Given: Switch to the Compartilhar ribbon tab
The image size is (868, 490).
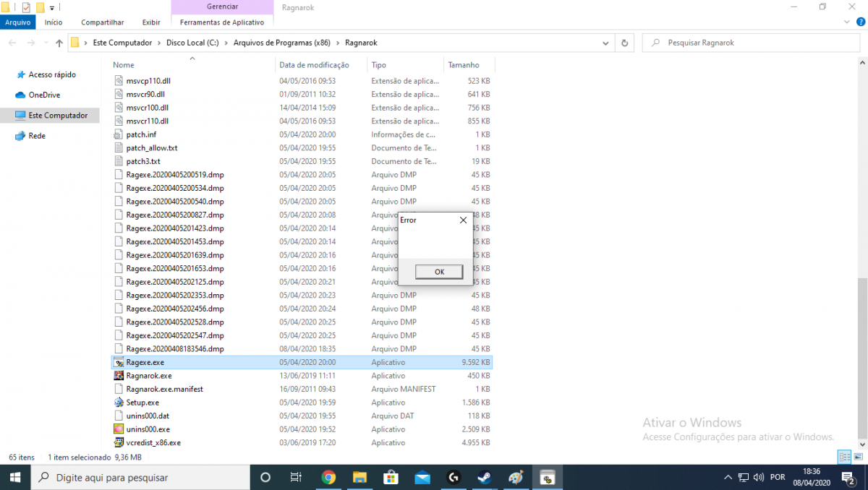Looking at the screenshot, I should point(103,22).
